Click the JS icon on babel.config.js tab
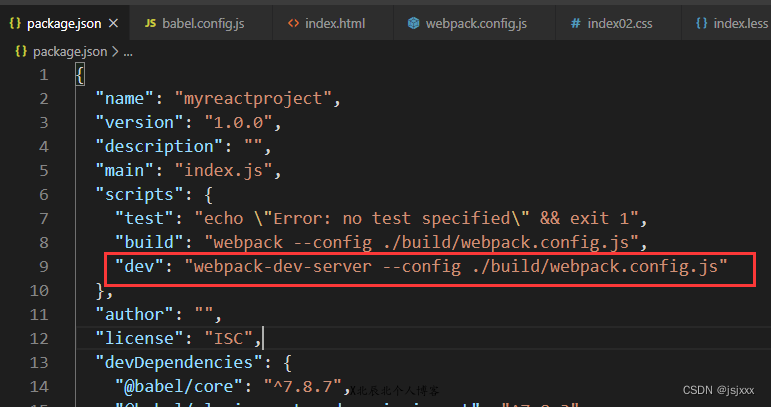Screen dimensions: 771x407 click(x=150, y=23)
